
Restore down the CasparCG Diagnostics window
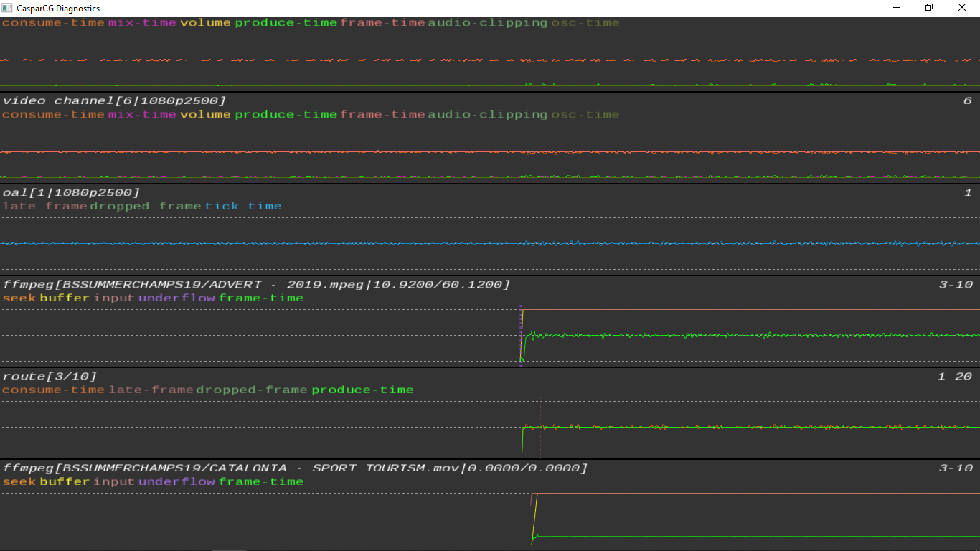point(929,8)
